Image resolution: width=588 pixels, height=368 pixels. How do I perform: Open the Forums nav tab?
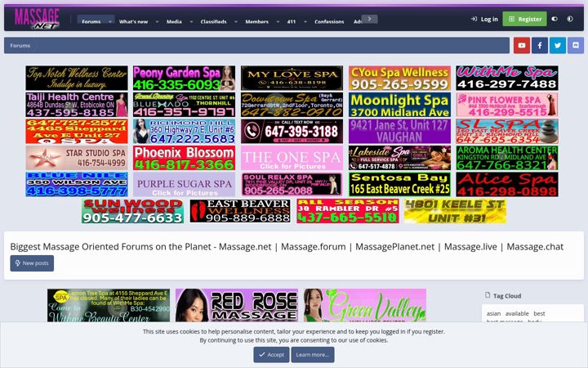(x=91, y=21)
